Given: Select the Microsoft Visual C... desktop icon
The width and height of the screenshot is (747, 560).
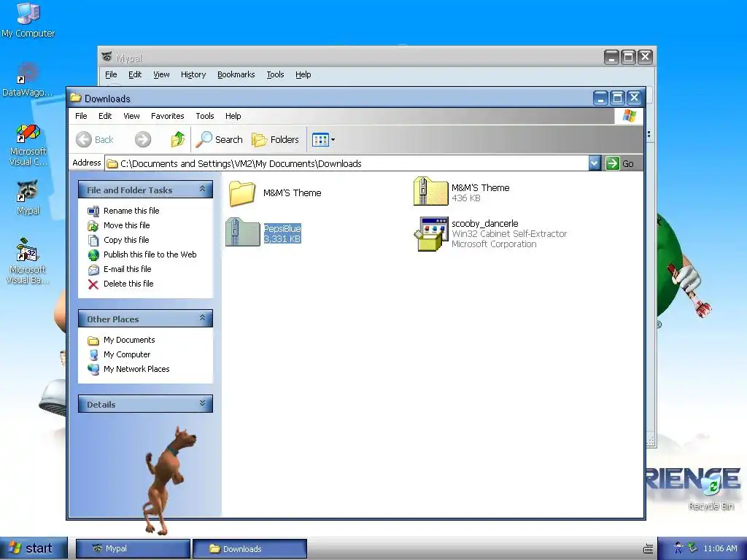Looking at the screenshot, I should [x=28, y=145].
